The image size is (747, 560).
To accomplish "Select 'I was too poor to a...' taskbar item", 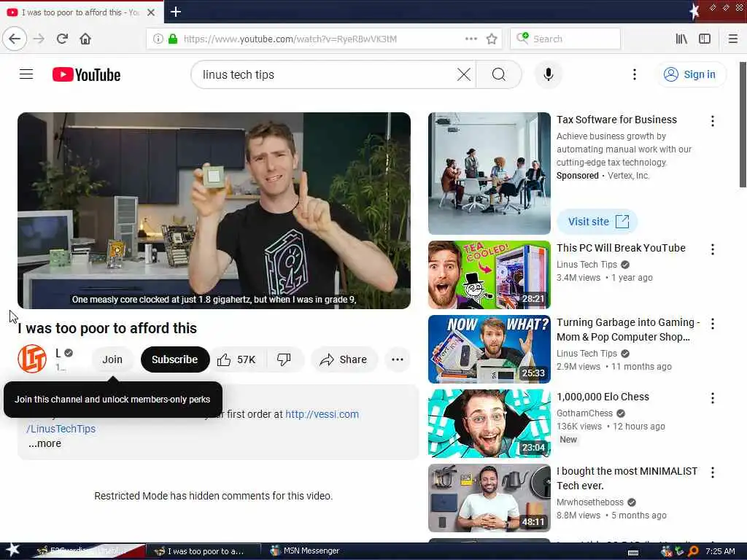I will (202, 551).
